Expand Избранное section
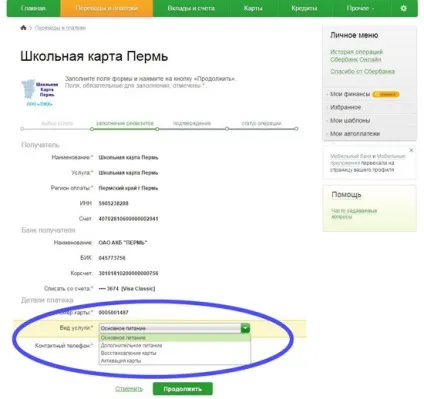Image resolution: width=424 pixels, height=399 pixels. coord(345,107)
